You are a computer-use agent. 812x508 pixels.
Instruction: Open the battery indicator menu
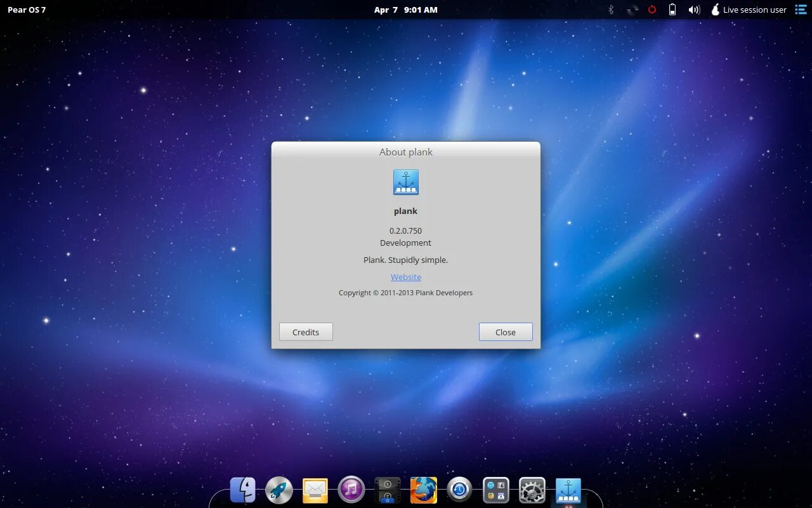pos(672,10)
